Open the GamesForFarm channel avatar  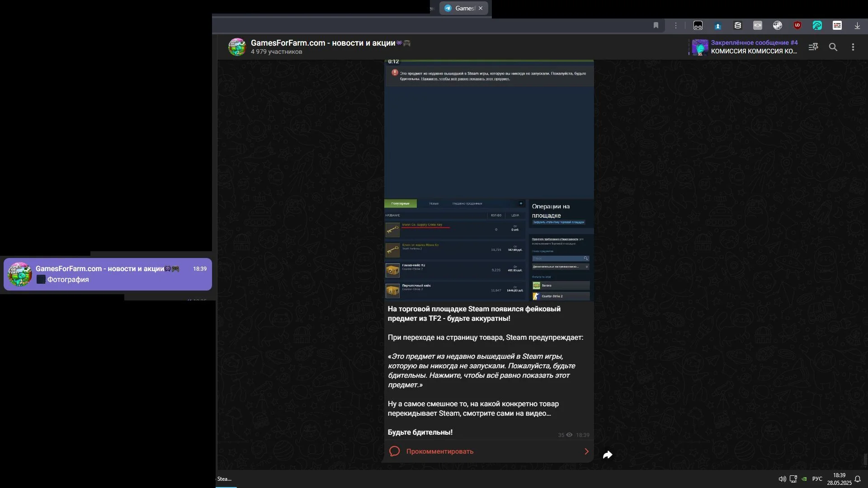pyautogui.click(x=237, y=47)
